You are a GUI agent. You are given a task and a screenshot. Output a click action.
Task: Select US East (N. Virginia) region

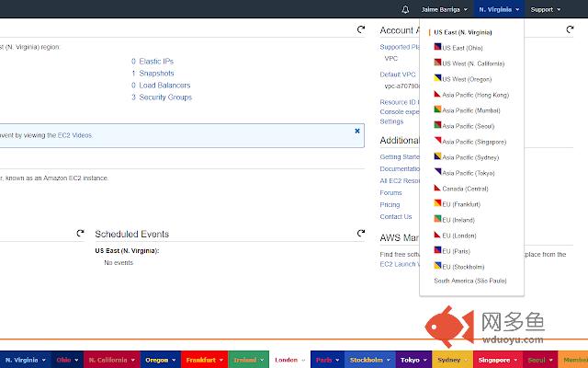463,32
